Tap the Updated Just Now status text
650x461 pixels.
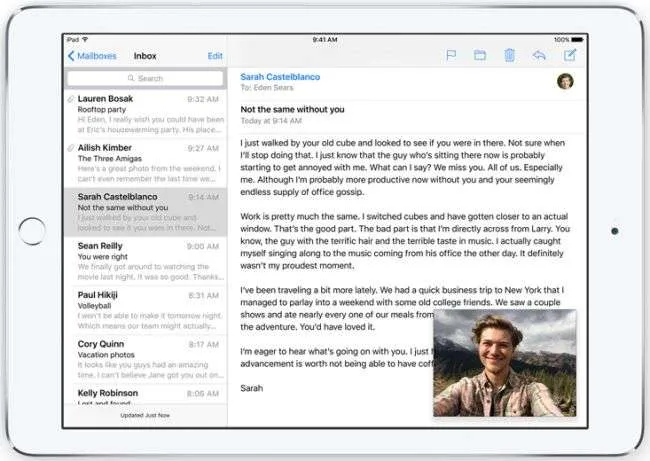coord(145,415)
